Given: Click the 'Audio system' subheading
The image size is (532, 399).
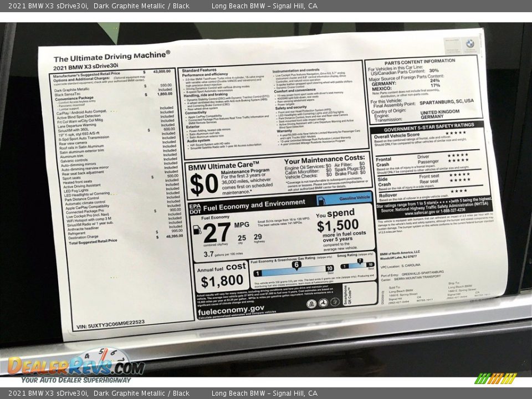Looking at the screenshot, I should [198, 141].
